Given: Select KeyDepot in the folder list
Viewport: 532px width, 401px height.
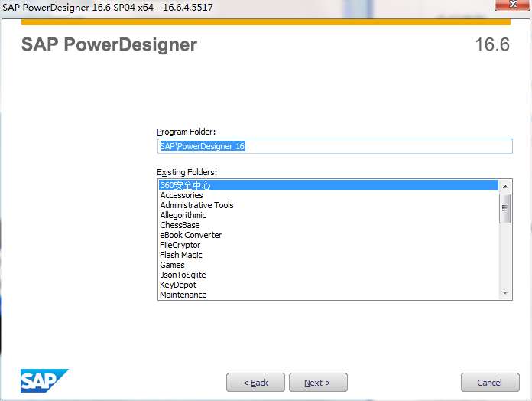Looking at the screenshot, I should (178, 285).
